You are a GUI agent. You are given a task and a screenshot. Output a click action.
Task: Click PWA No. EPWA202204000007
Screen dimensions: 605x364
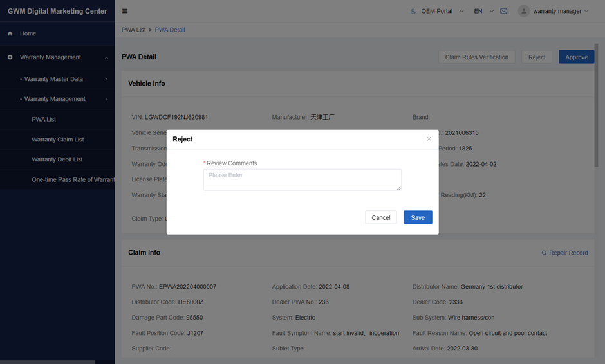coord(187,287)
